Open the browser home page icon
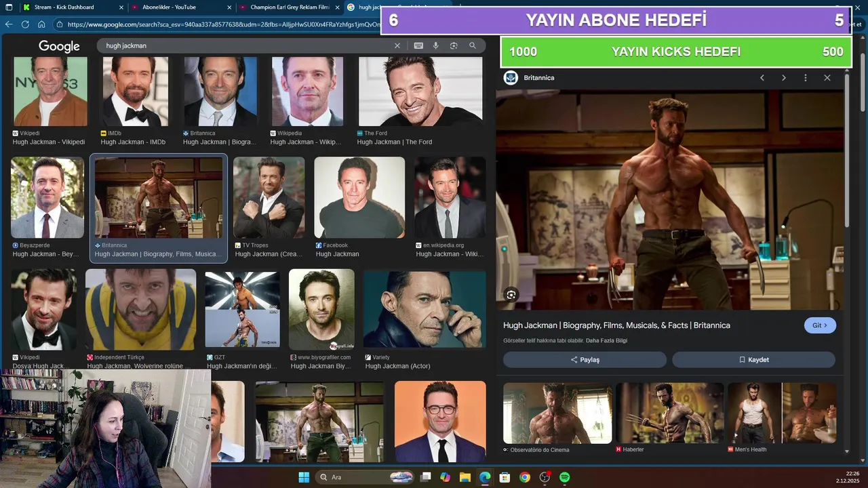 [41, 24]
